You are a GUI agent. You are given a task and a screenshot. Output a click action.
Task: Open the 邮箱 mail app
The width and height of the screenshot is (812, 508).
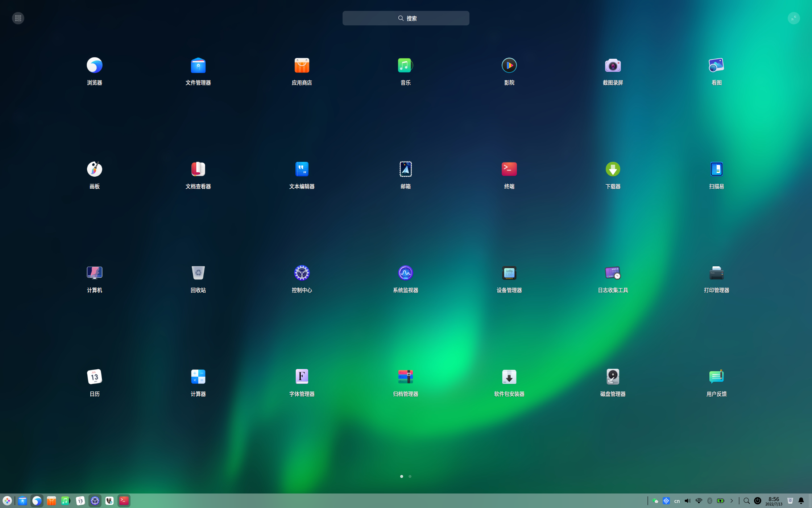pyautogui.click(x=405, y=169)
